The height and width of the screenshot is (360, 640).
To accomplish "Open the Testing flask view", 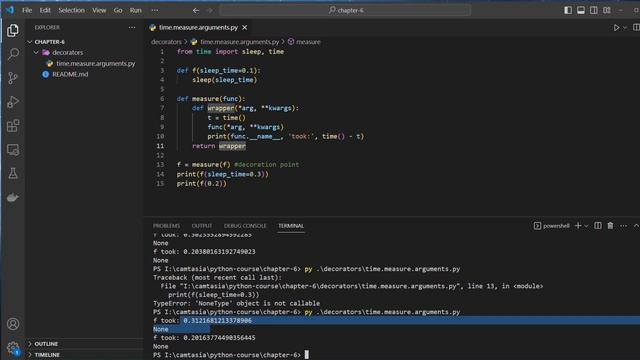I will (x=13, y=173).
